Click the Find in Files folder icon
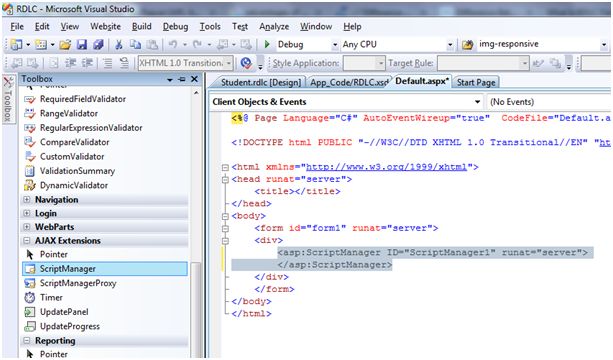 click(468, 45)
